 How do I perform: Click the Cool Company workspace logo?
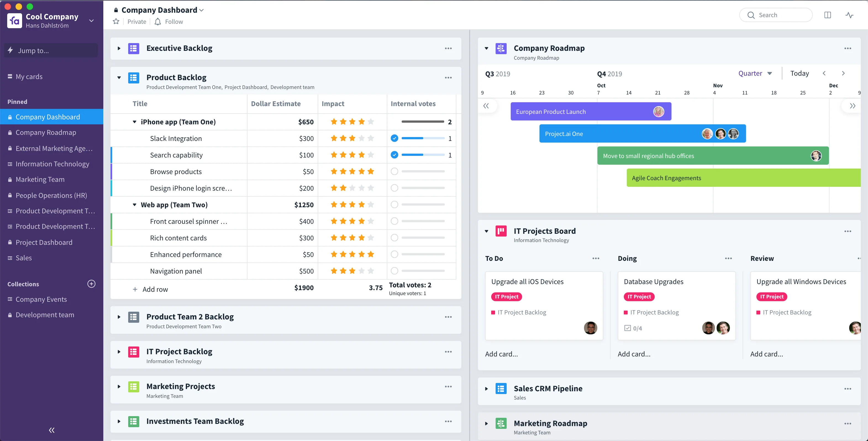(14, 20)
